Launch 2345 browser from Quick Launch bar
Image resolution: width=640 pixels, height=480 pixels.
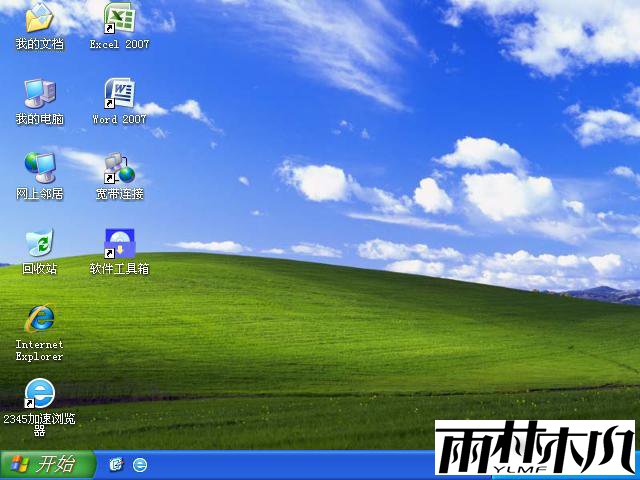coord(140,465)
